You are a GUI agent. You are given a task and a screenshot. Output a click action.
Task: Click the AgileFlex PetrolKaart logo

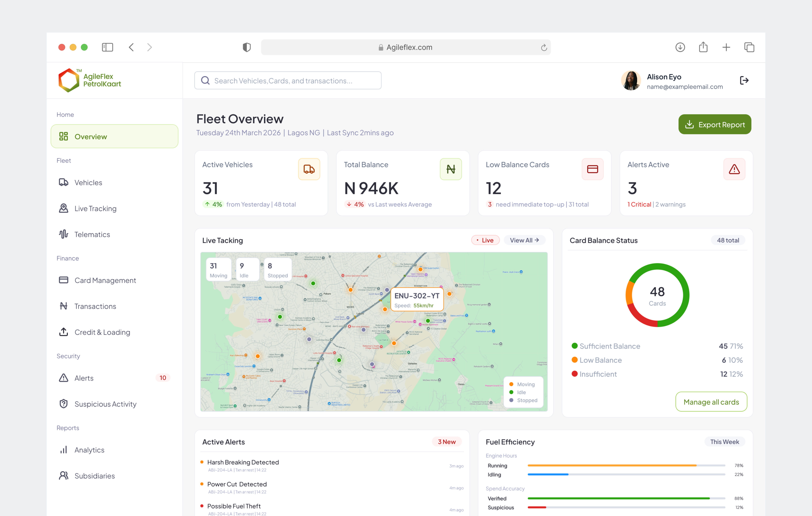[89, 80]
